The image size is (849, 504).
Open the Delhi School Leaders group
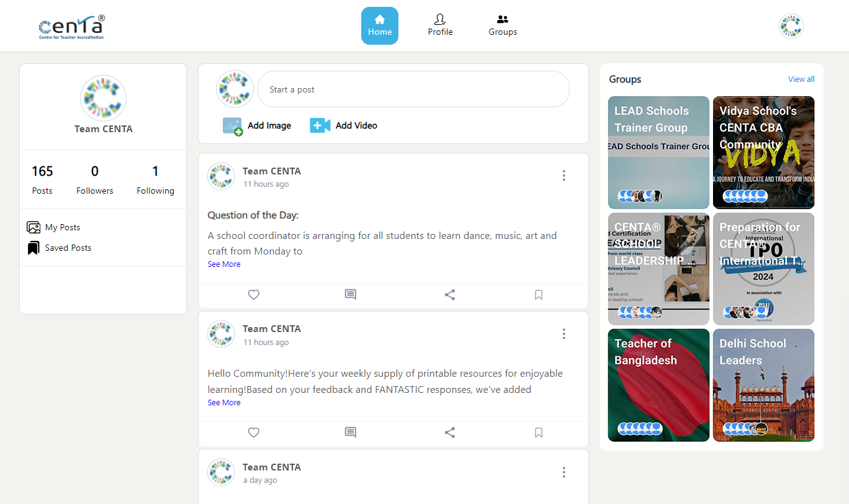pos(763,385)
